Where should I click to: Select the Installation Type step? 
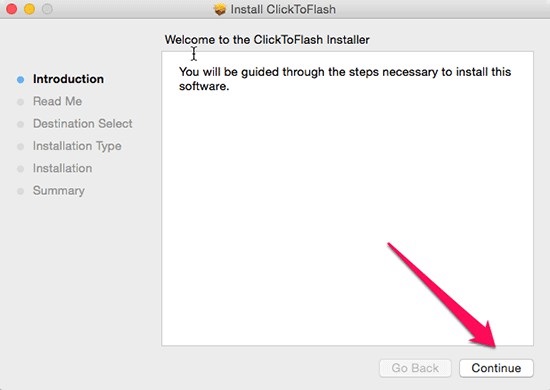tap(77, 146)
